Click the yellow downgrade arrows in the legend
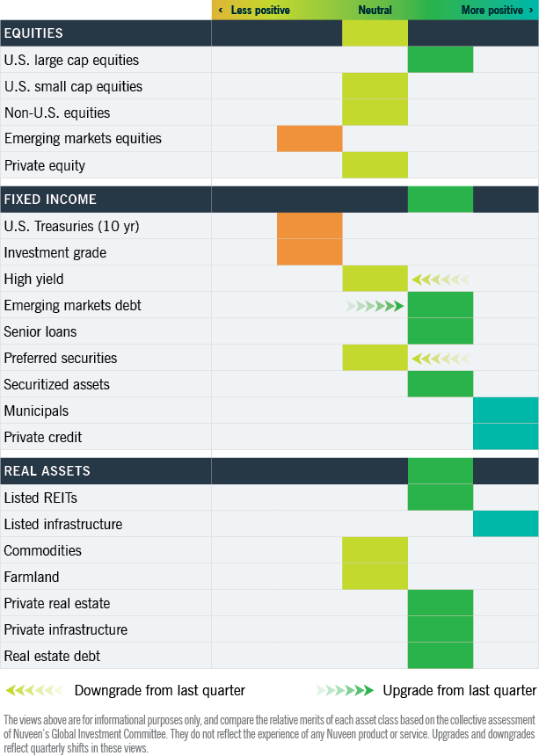 [x=35, y=690]
